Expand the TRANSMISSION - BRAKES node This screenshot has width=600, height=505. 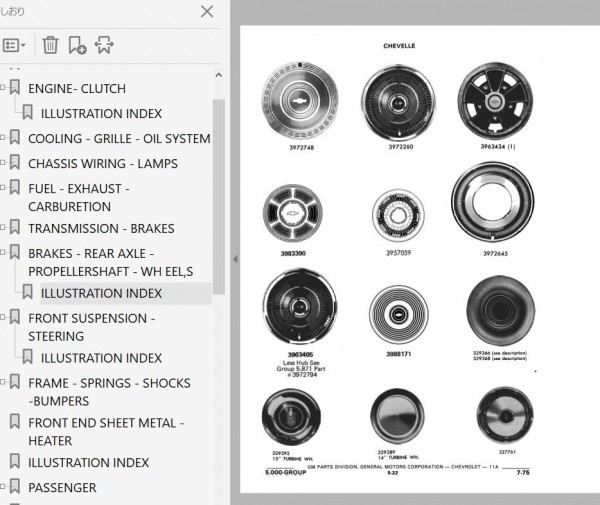[x=3, y=228]
